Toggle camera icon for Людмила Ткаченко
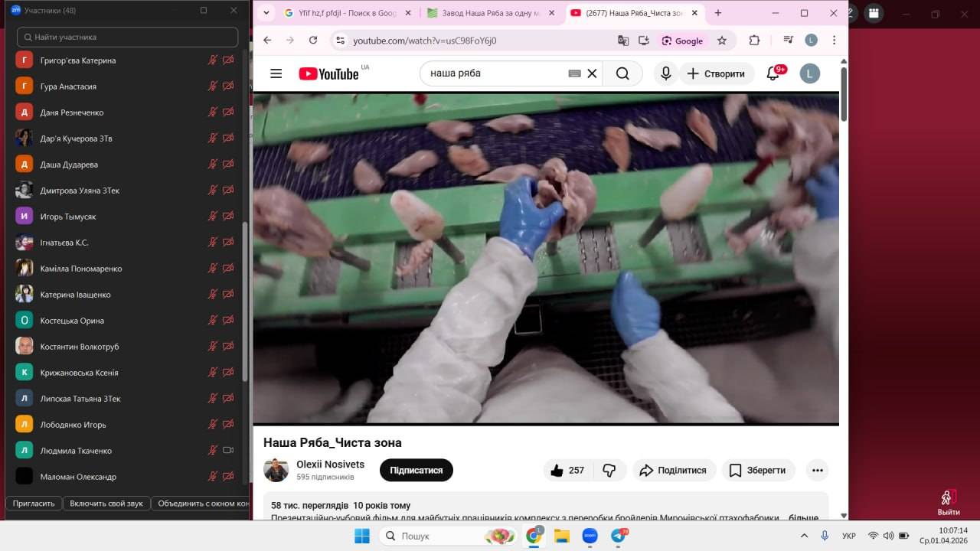The height and width of the screenshot is (551, 980). click(x=228, y=451)
